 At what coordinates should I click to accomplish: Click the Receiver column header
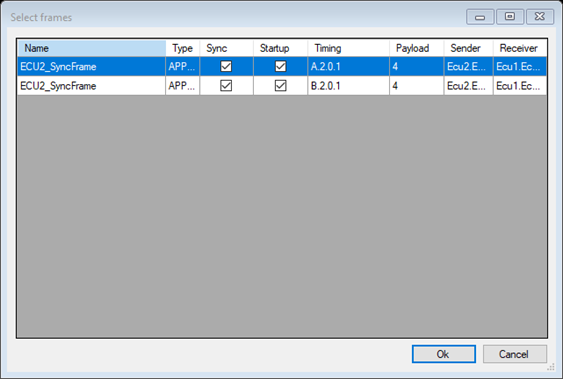click(520, 48)
